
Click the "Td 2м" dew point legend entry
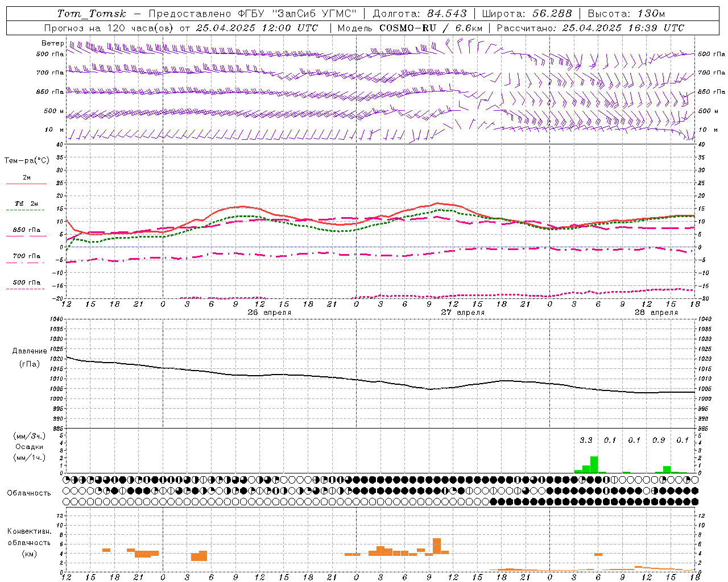click(x=26, y=203)
